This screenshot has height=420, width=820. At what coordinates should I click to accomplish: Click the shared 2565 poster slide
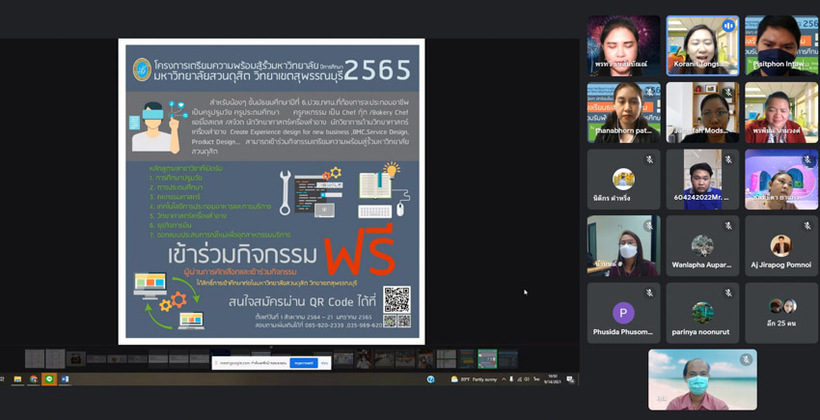tap(271, 191)
